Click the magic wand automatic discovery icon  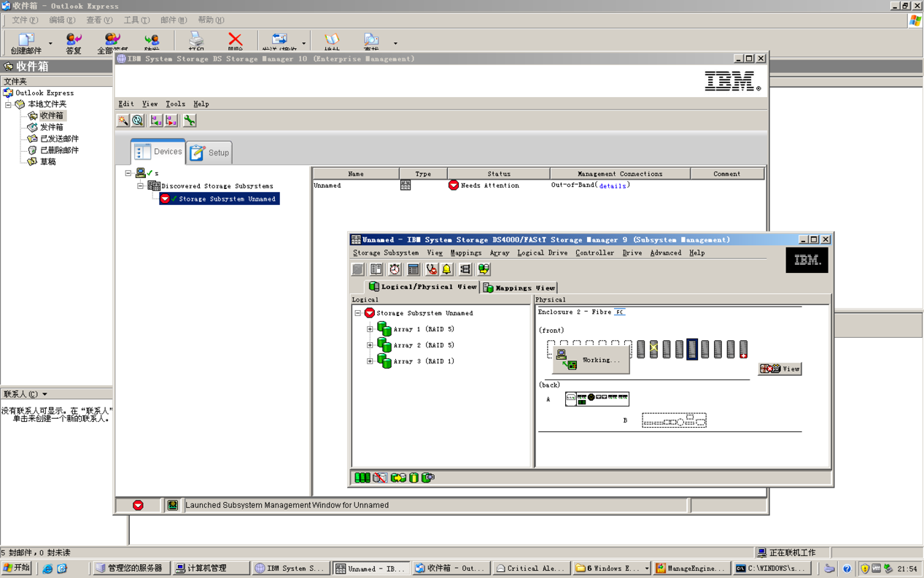click(123, 120)
